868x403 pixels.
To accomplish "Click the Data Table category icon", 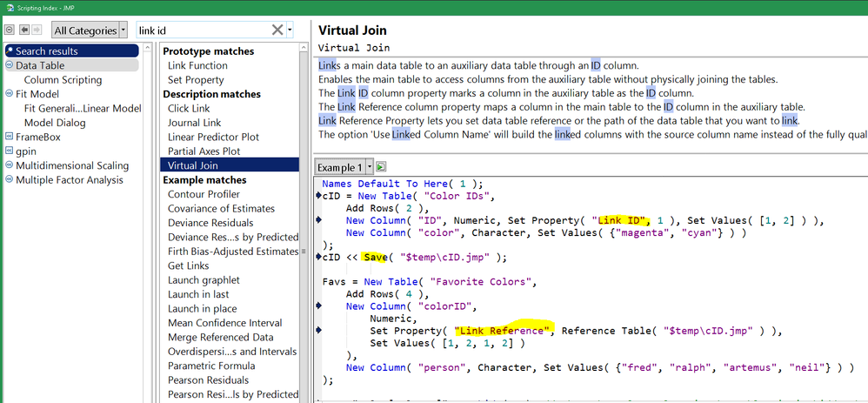I will click(x=9, y=65).
